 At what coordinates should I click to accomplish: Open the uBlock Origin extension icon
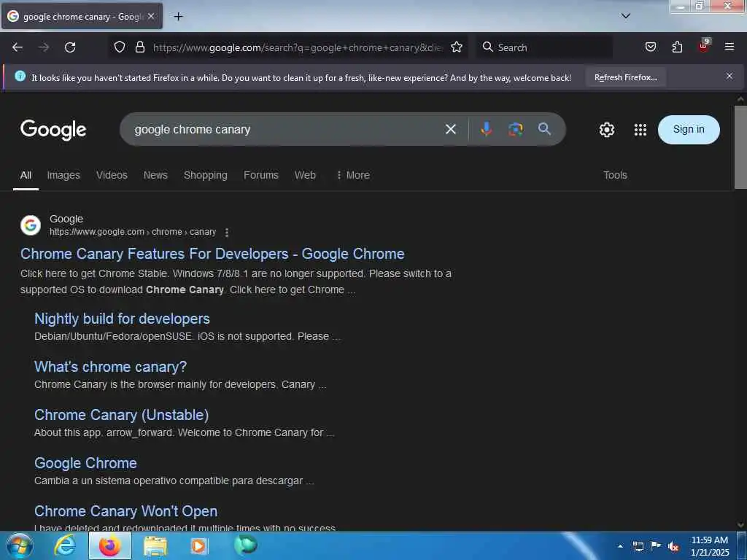pos(704,46)
